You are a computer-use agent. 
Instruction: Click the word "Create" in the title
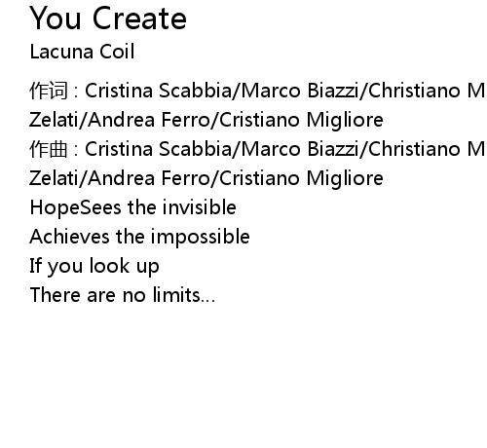coord(139,19)
